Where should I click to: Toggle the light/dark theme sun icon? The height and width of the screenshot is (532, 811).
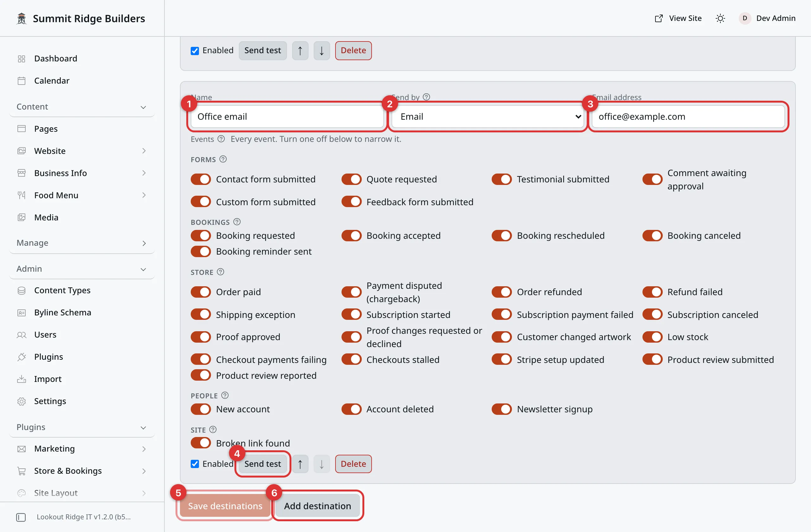click(720, 18)
